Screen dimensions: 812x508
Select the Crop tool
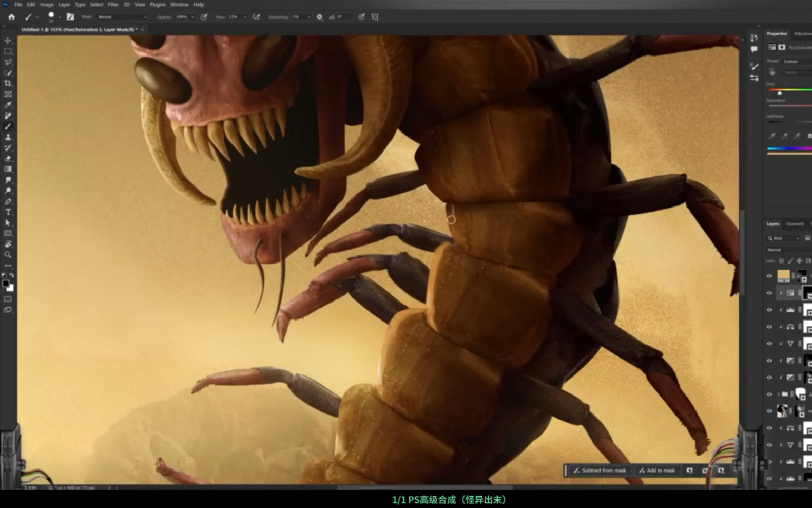coord(8,84)
